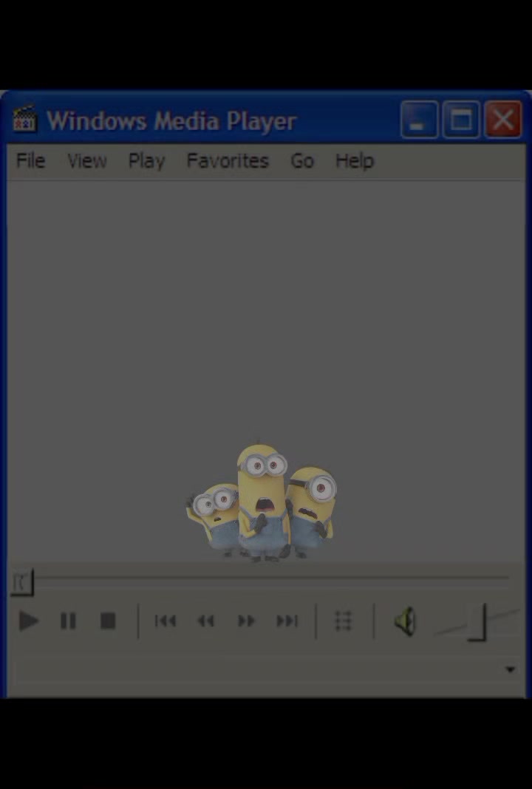Click the fast forward icon
The height and width of the screenshot is (789, 532).
coord(246,621)
